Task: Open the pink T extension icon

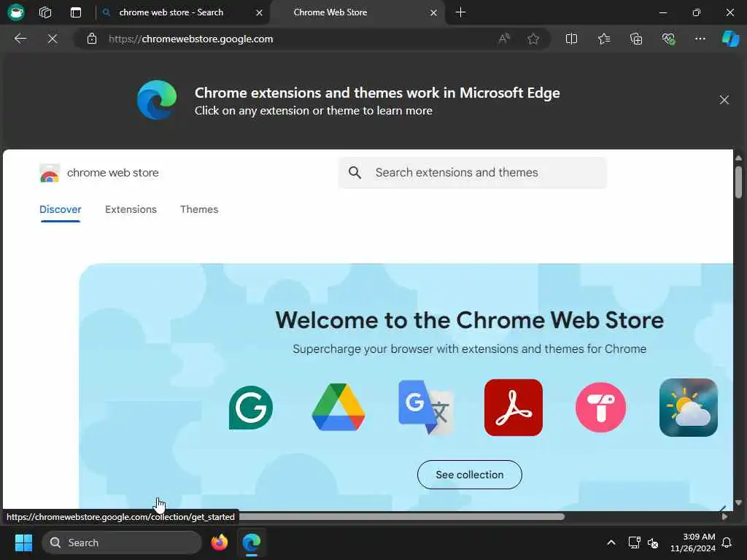Action: (601, 407)
